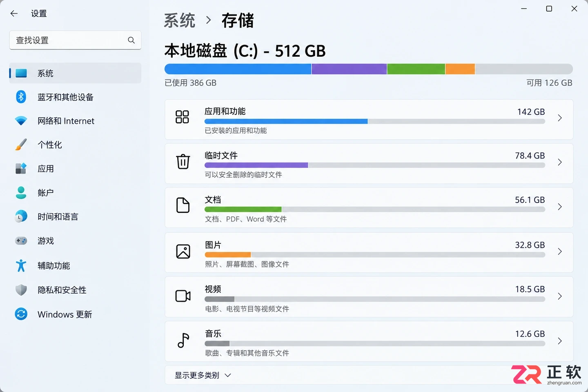Open the 临时文件 row chevron
Image resolution: width=588 pixels, height=392 pixels.
click(x=560, y=162)
